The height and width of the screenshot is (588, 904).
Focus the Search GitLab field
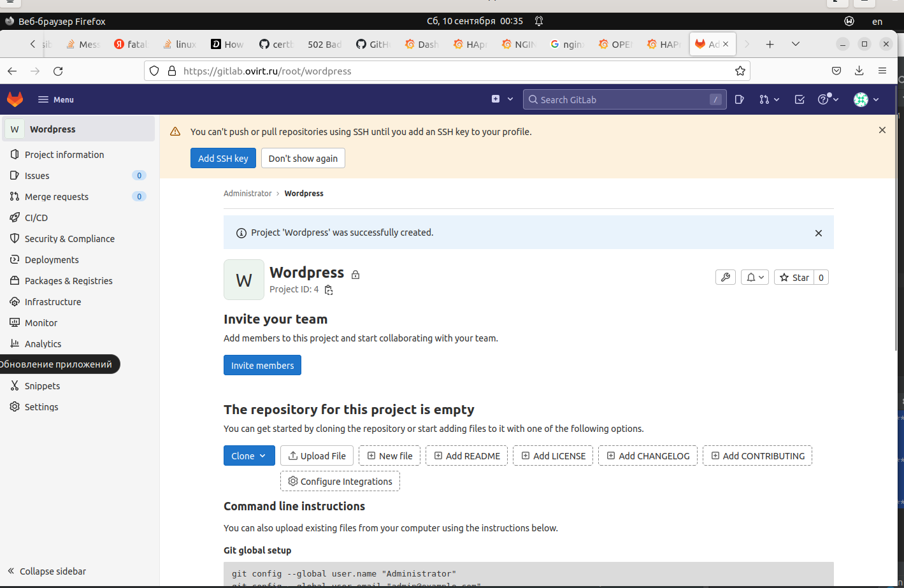(x=625, y=99)
